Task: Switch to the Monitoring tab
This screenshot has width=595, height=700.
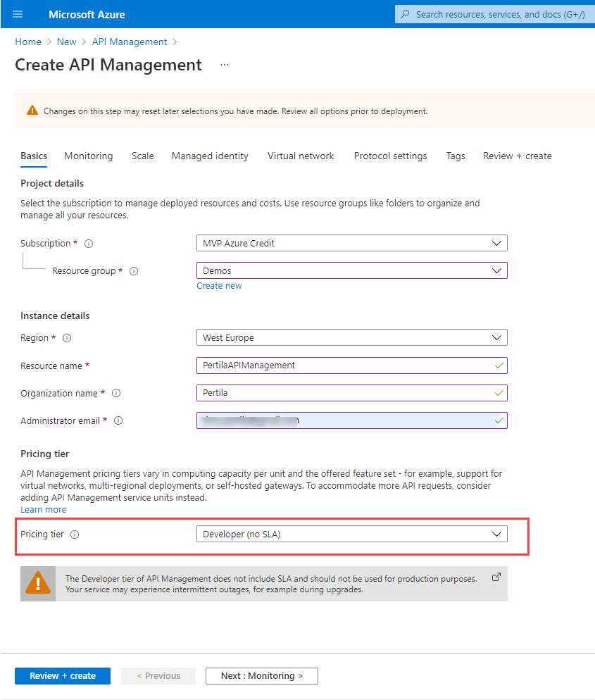Action: click(x=89, y=156)
